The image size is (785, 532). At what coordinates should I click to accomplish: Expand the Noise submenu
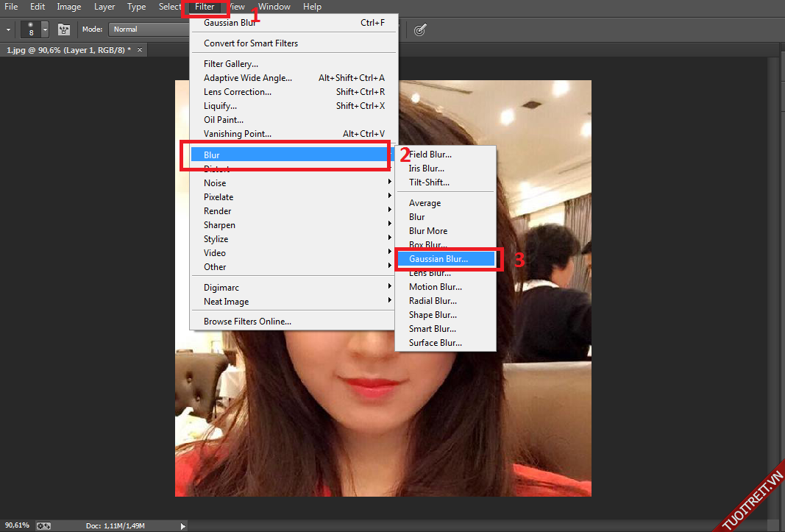point(215,183)
